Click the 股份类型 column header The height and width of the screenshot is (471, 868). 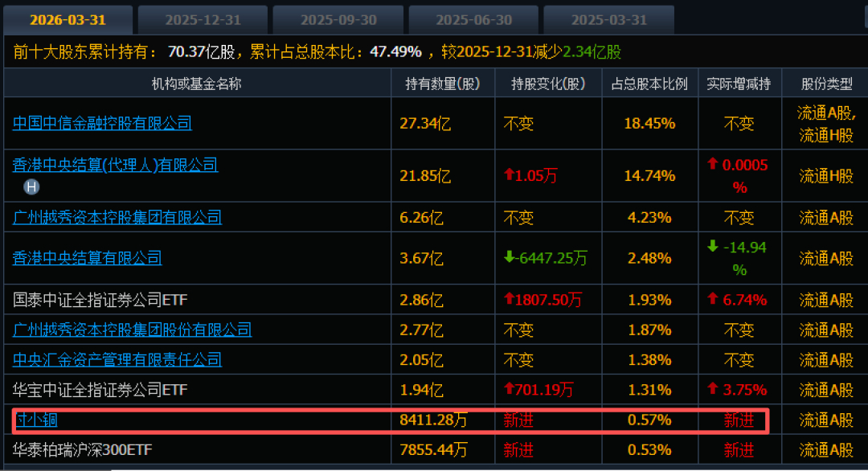point(826,84)
